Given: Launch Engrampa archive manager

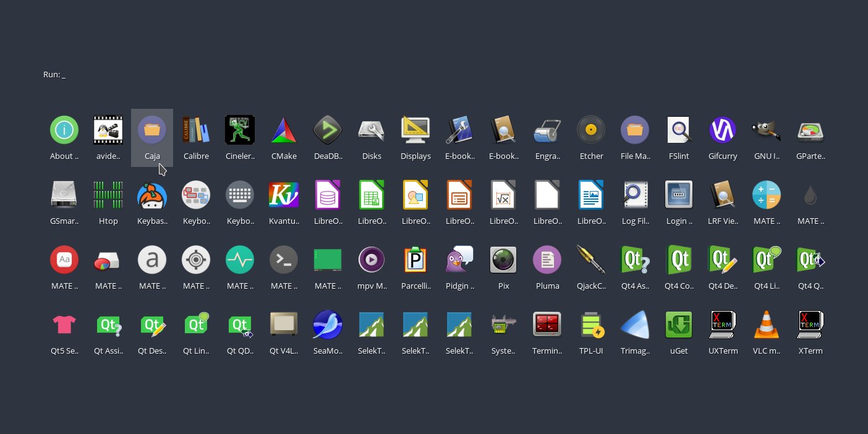Looking at the screenshot, I should coord(547,138).
